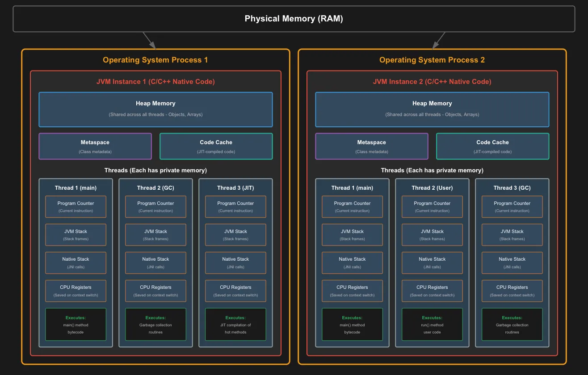Image resolution: width=588 pixels, height=375 pixels.
Task: Select Native Stack in Process 2 Thread 1 (main)
Action: pyautogui.click(x=352, y=262)
